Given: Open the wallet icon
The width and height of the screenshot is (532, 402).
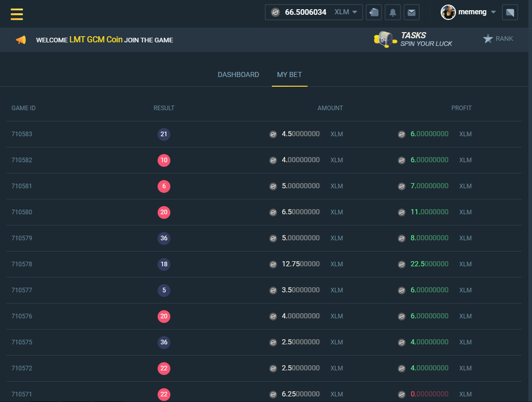Looking at the screenshot, I should click(x=374, y=12).
